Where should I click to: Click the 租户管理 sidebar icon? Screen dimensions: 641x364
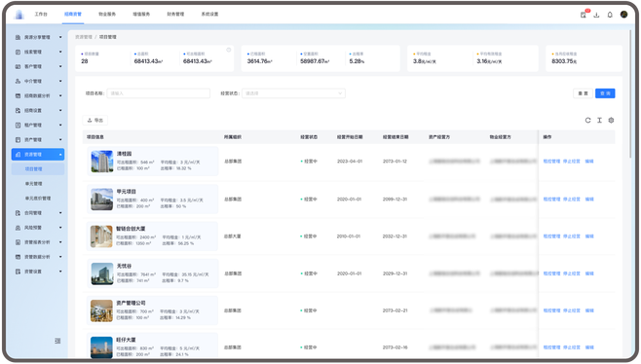18,125
